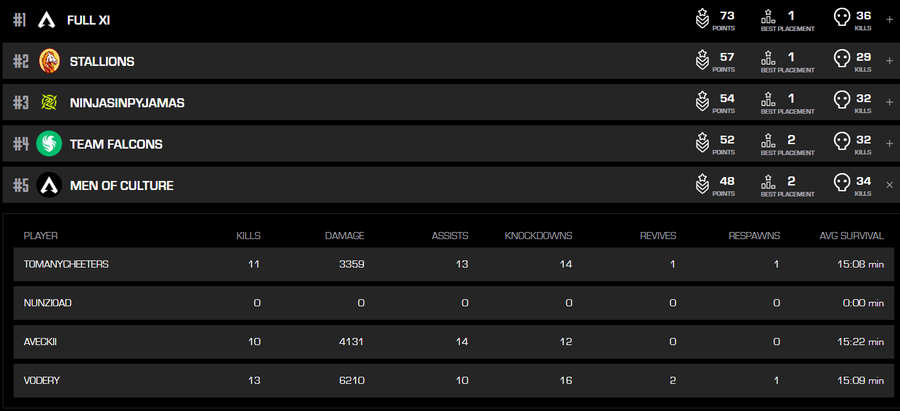Click the 73 points value for Full XI
Image resolution: width=900 pixels, height=411 pixels.
[727, 15]
